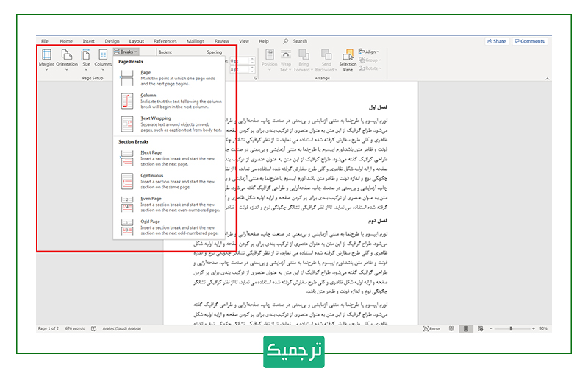This screenshot has height=368, width=588.
Task: Click the Even Page break icon
Action: [x=127, y=205]
